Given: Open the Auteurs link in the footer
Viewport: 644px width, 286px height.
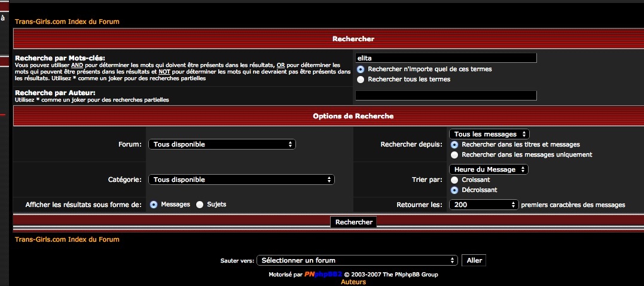Looking at the screenshot, I should click(353, 282).
